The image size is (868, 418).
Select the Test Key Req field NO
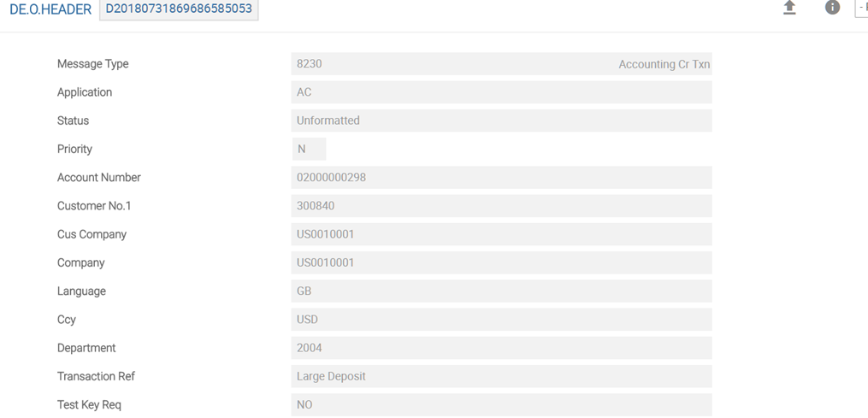click(501, 404)
